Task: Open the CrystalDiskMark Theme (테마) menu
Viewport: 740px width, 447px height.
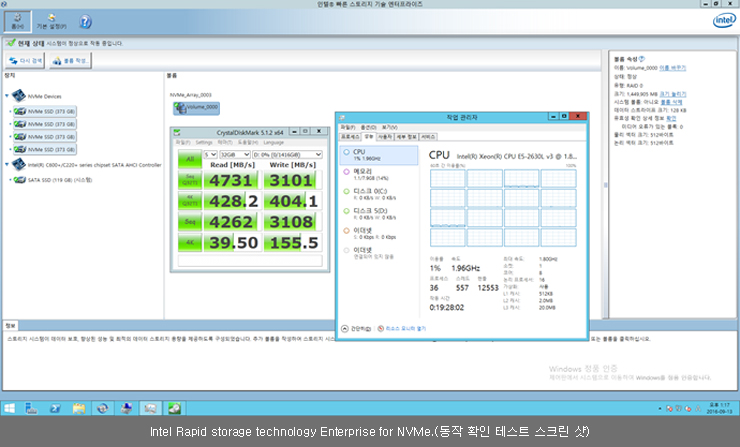Action: [225, 143]
